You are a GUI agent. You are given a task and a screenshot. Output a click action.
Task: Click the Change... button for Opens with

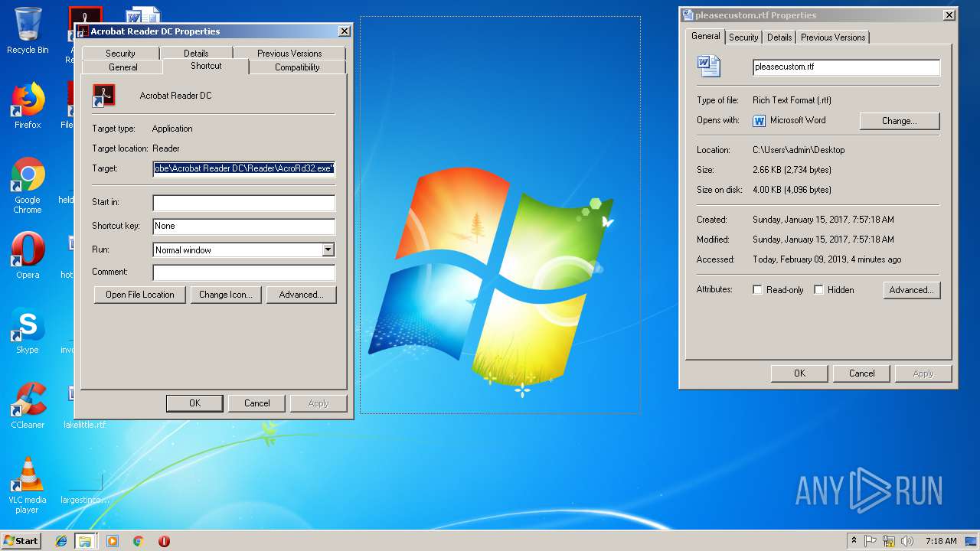pos(900,121)
